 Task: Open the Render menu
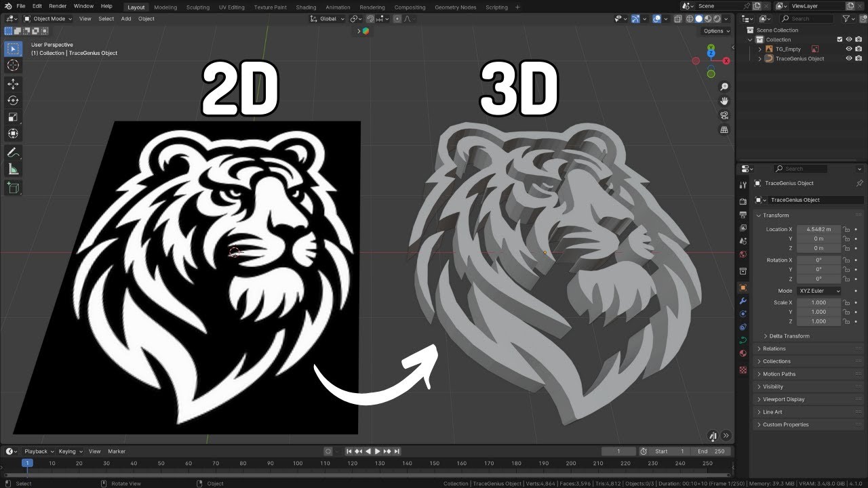coord(58,6)
